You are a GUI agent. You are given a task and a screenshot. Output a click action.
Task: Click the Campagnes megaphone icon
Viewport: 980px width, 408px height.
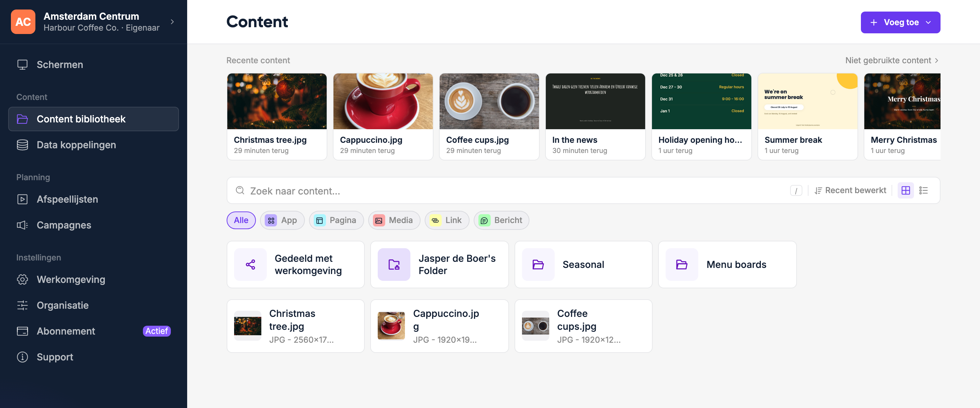point(22,225)
